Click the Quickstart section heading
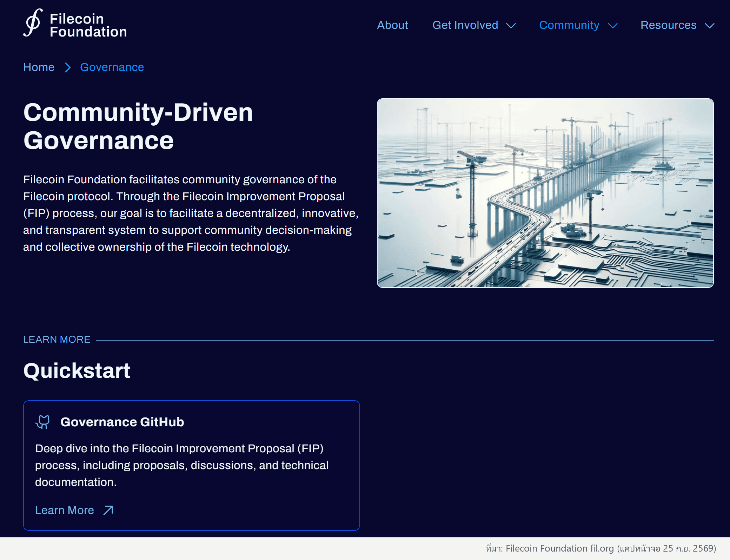 (77, 371)
